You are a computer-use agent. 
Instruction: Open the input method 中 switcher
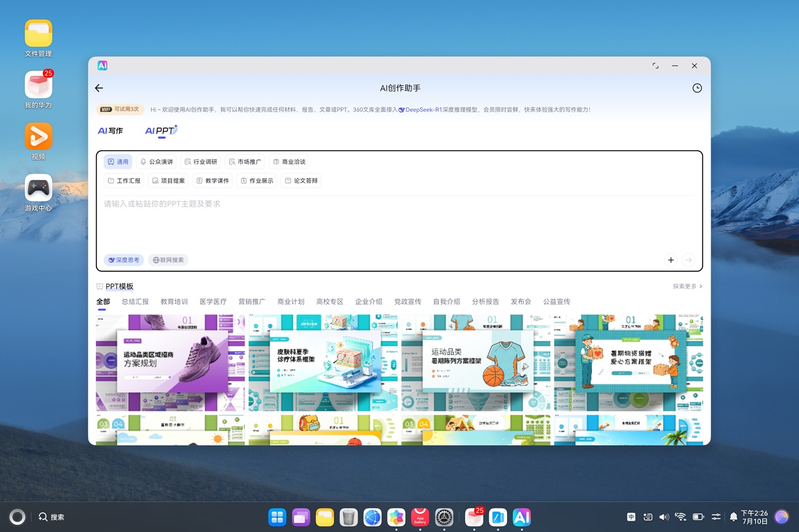631,517
